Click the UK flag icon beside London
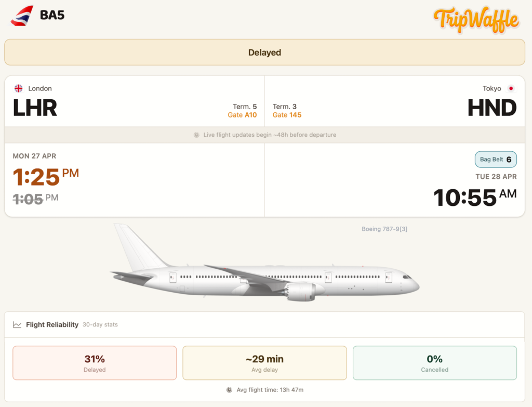 coord(19,88)
